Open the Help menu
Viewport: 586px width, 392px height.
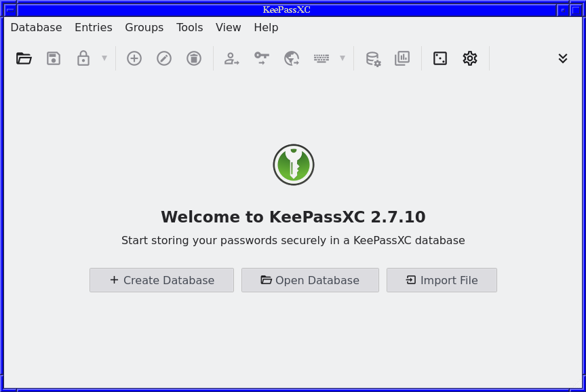point(266,27)
